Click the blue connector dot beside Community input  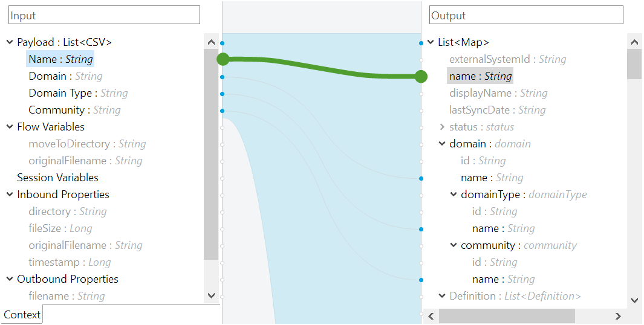(222, 111)
